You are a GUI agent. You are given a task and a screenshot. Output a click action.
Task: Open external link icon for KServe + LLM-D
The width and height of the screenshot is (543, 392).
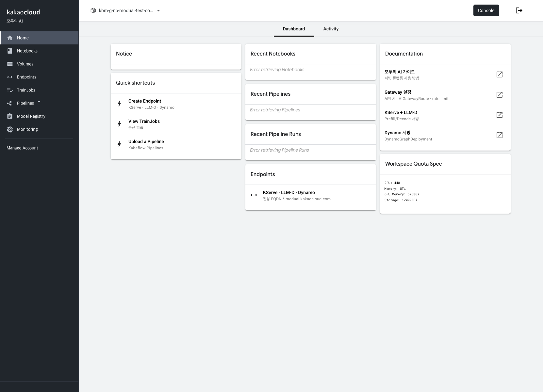(x=500, y=115)
